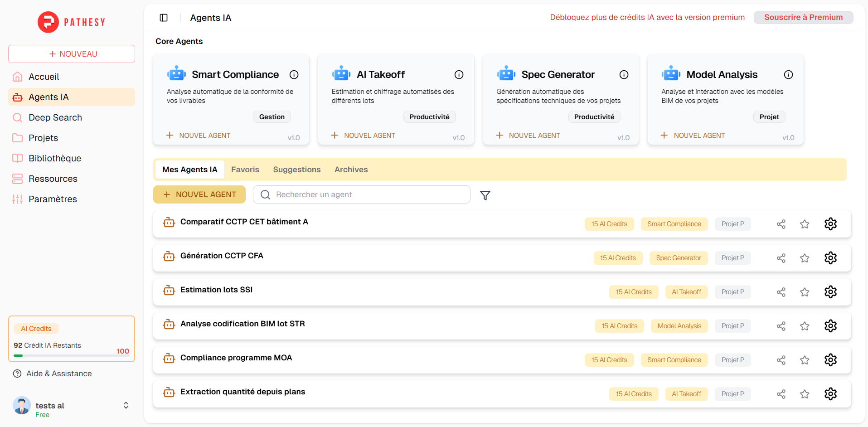Favorite Extraction quantité depuis plans agent

click(x=805, y=394)
